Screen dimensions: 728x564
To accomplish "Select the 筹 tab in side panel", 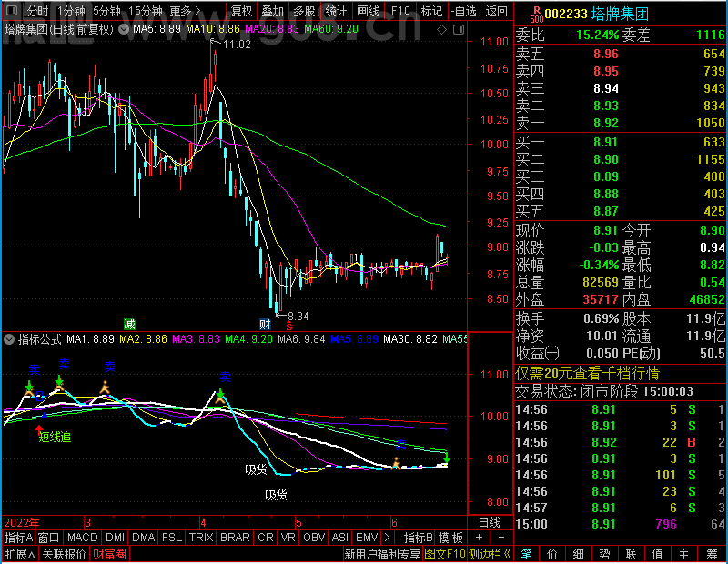I will pyautogui.click(x=712, y=554).
